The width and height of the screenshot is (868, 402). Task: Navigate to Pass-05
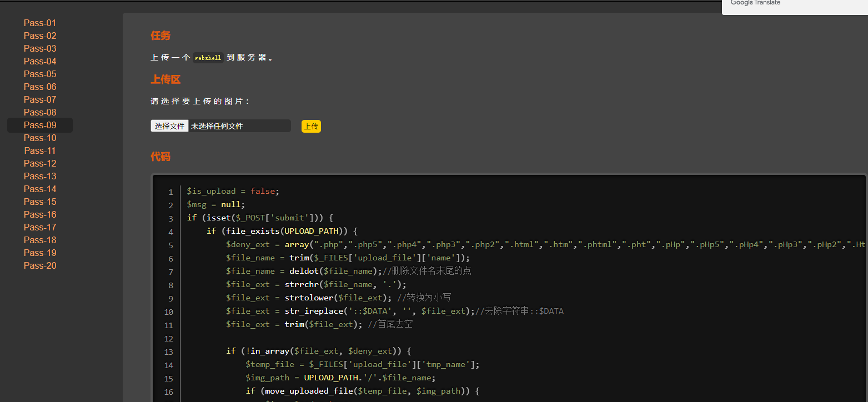pos(40,74)
